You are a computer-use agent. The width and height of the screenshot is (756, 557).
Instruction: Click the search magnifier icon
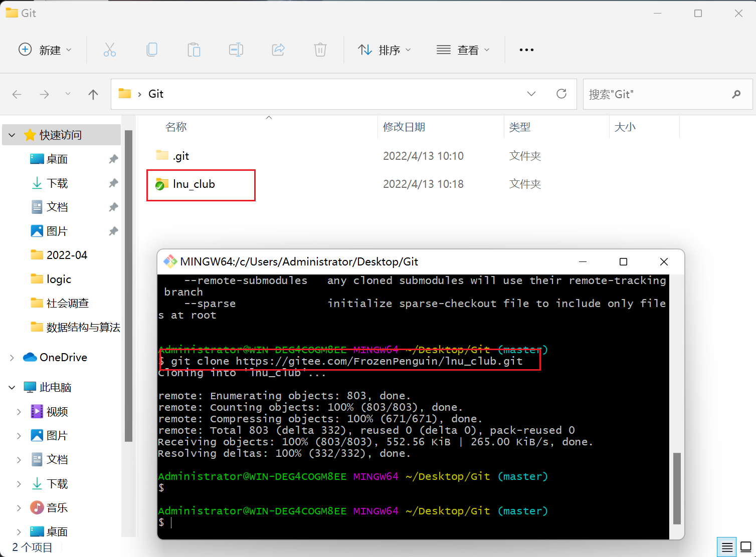[736, 94]
